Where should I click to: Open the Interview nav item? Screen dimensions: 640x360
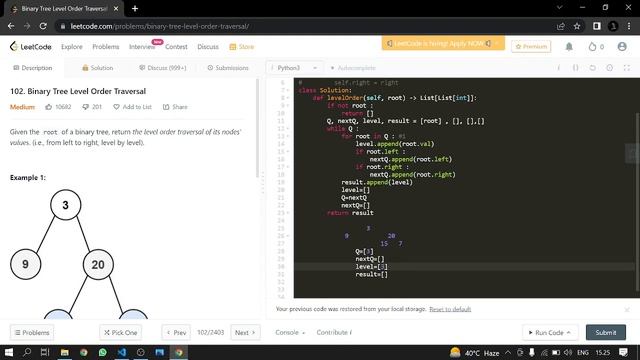point(142,47)
